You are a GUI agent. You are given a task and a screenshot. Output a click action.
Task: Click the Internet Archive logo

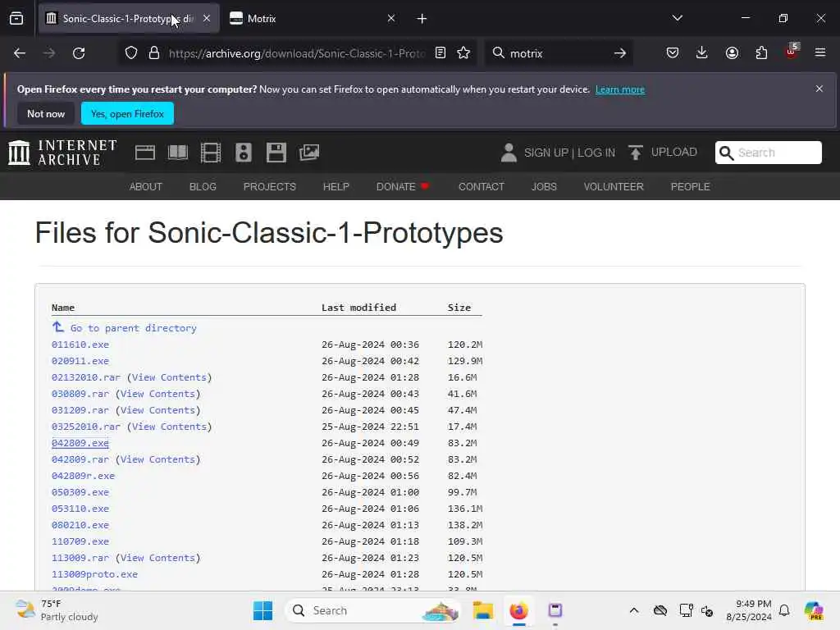coord(62,153)
